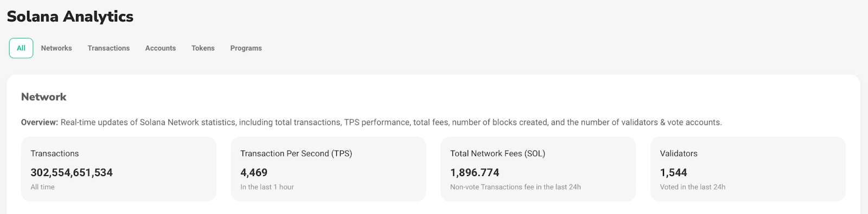Viewport: 868px width, 214px height.
Task: Click the 1,896.774 fees value
Action: point(475,173)
